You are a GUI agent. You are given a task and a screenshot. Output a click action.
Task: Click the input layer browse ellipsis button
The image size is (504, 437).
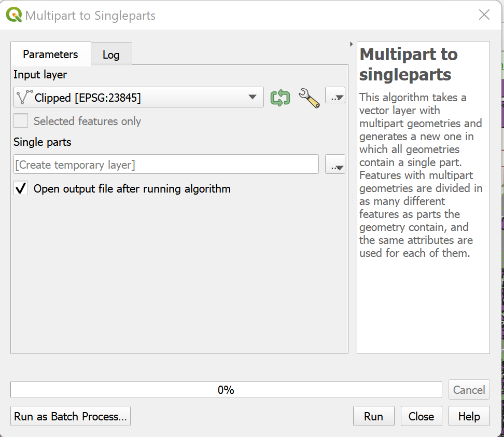335,96
